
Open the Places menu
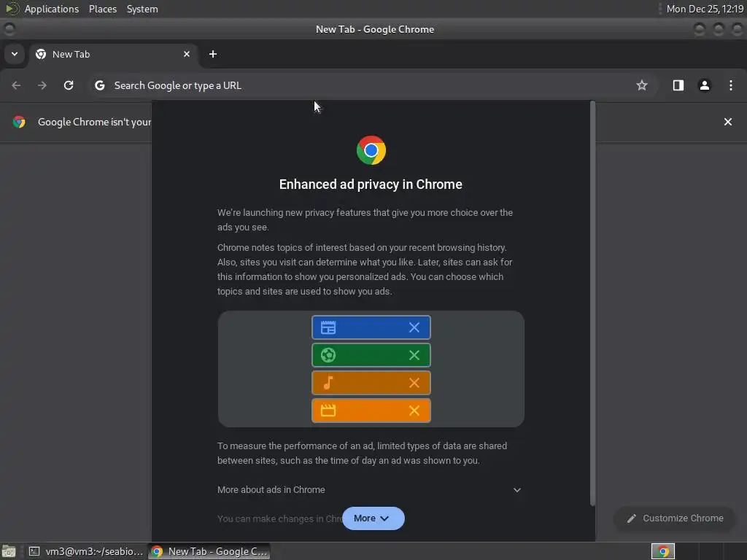coord(102,9)
